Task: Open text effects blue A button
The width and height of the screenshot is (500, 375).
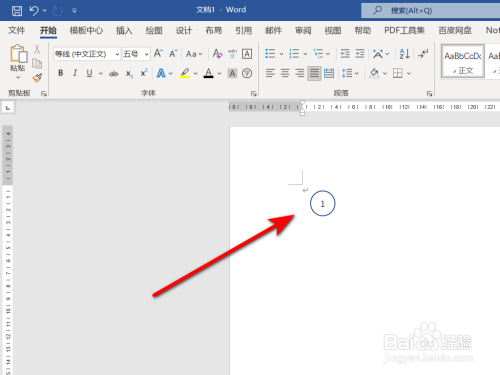Action: (x=161, y=73)
